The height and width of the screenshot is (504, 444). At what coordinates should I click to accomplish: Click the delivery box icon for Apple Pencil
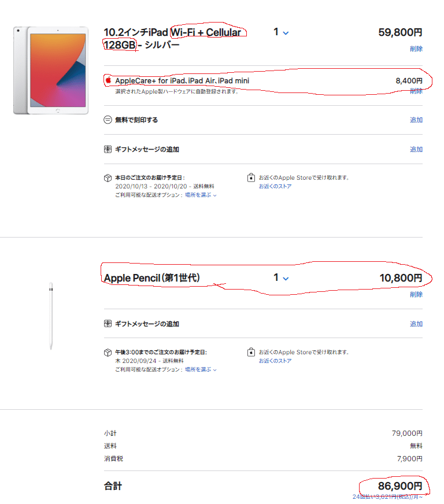[108, 353]
